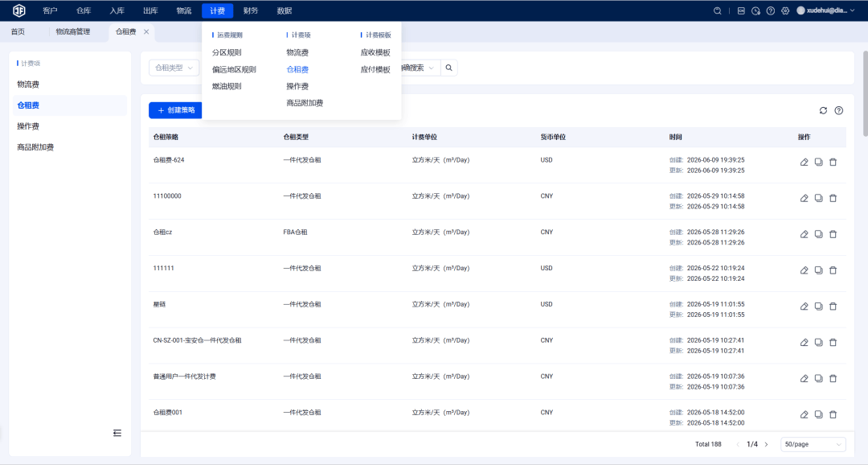Image resolution: width=868 pixels, height=465 pixels.
Task: Open the 客户 top menu
Action: 50,10
